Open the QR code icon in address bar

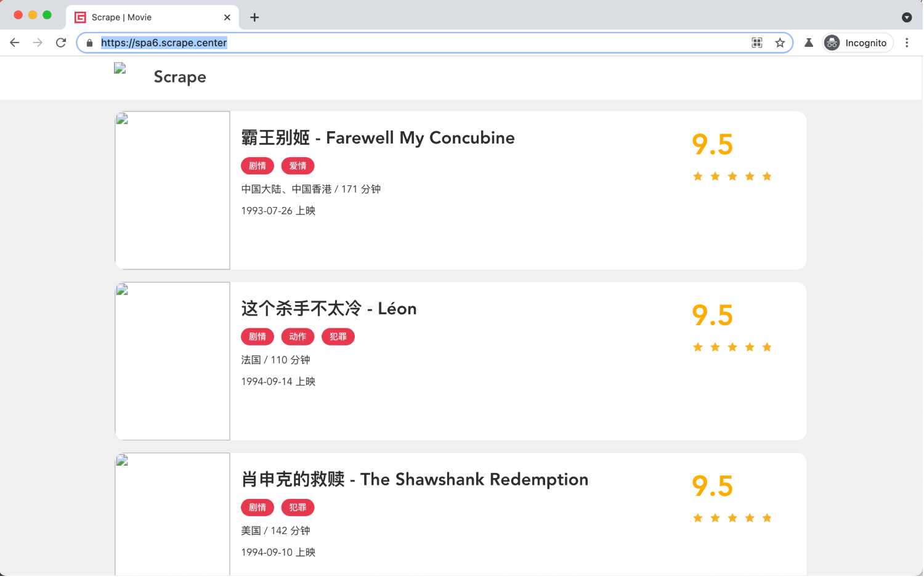757,43
